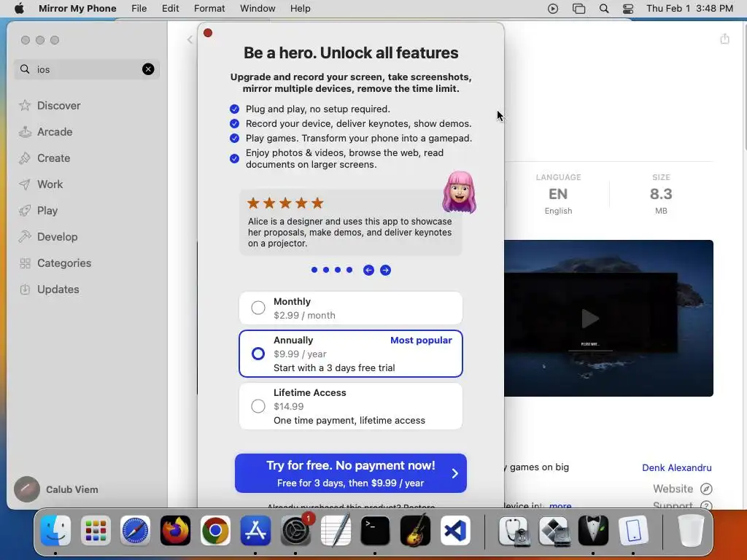Viewport: 747px width, 560px height.
Task: Open Bartender tuxedo app from Dock
Action: pos(594,531)
